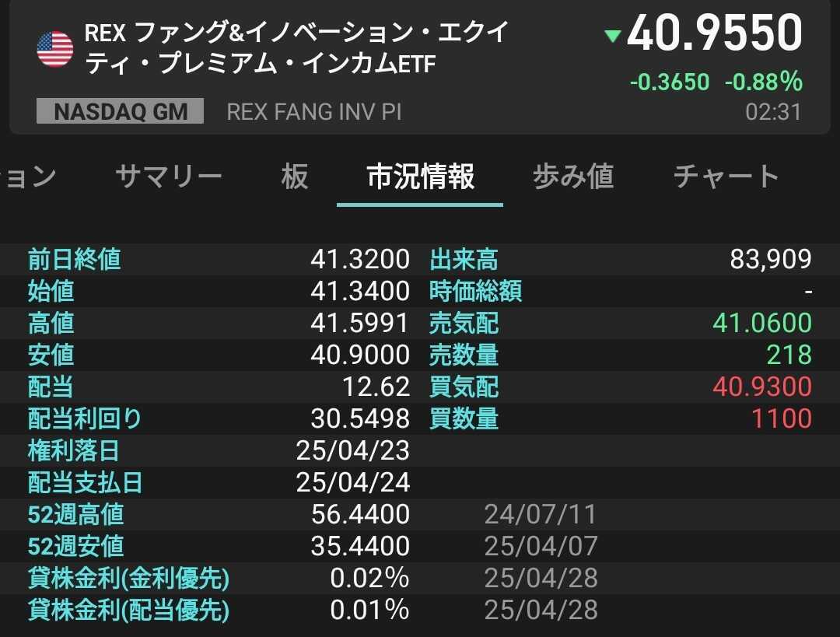Image resolution: width=840 pixels, height=637 pixels.
Task: Click the 52週高値 label
Action: (x=76, y=514)
